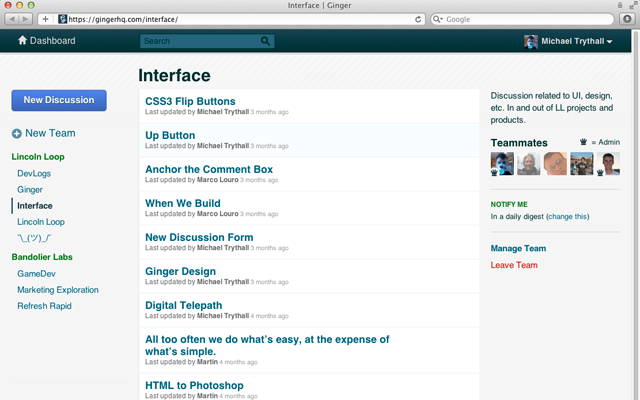Click the Safari downloads icon in toolbar
Screen dimensions: 640x400
click(626, 19)
